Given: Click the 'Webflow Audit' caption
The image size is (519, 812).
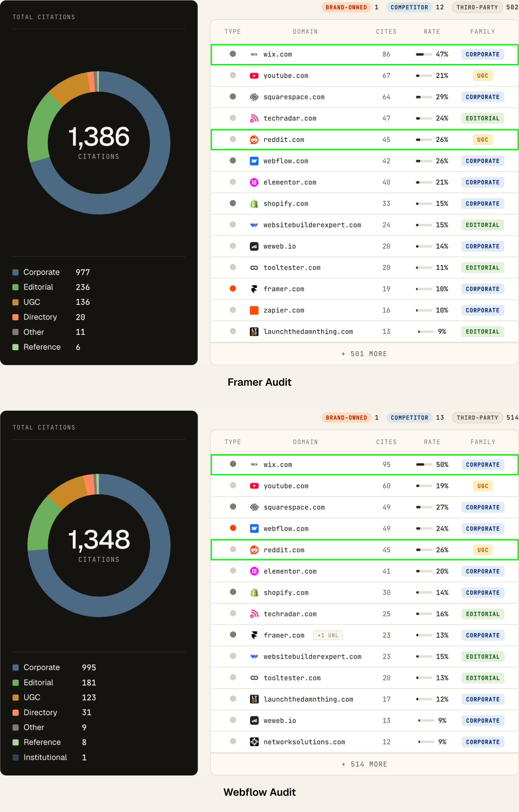Looking at the screenshot, I should tap(259, 792).
